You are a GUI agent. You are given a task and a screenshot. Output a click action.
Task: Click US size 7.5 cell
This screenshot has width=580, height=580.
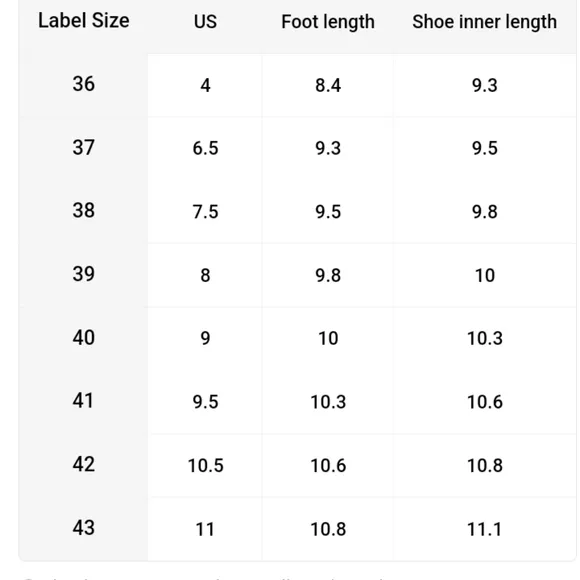click(x=205, y=212)
